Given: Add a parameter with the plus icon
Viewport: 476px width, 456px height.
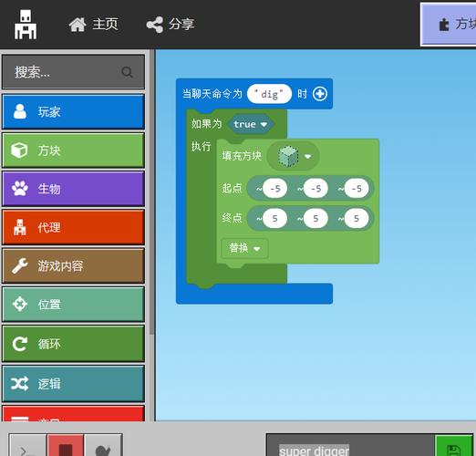Looking at the screenshot, I should [320, 94].
